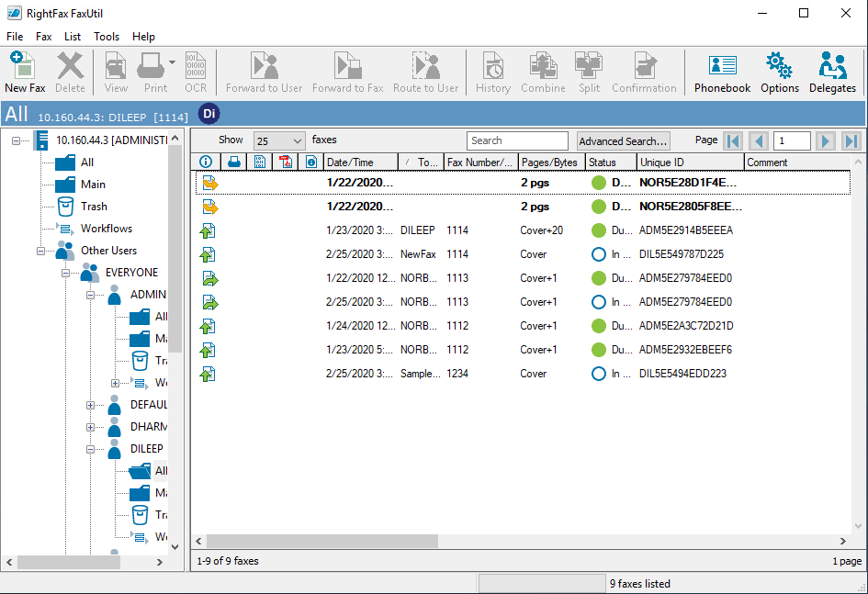
Task: Open the Phonebook
Action: (722, 72)
